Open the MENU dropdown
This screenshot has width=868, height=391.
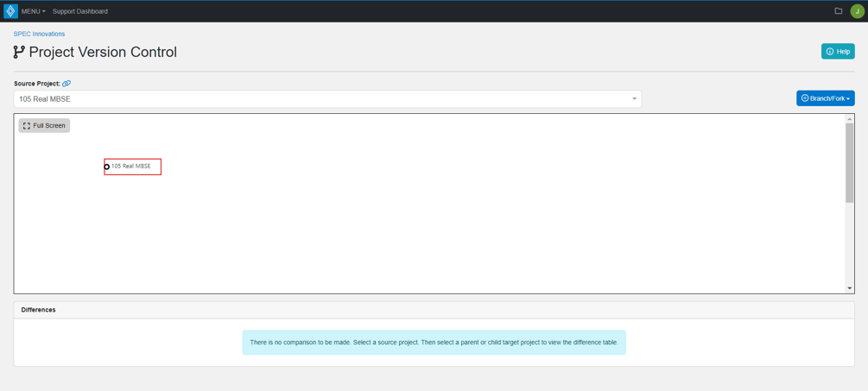(33, 11)
